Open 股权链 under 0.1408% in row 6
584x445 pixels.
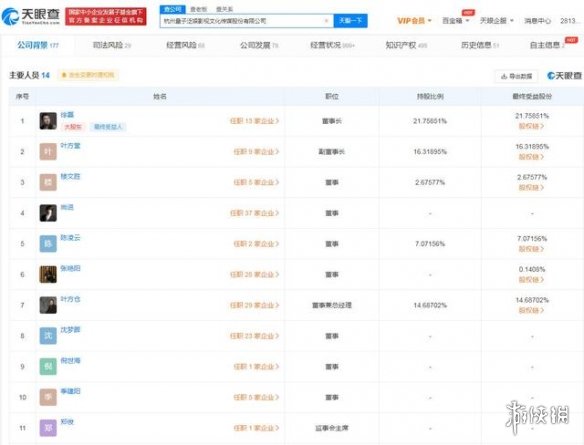coord(531,279)
